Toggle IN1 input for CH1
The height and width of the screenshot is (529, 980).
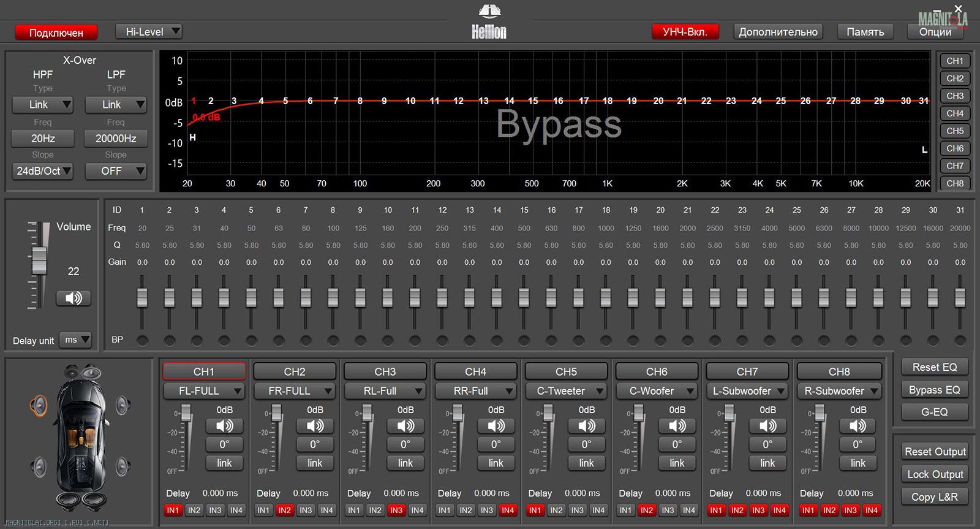pyautogui.click(x=173, y=510)
